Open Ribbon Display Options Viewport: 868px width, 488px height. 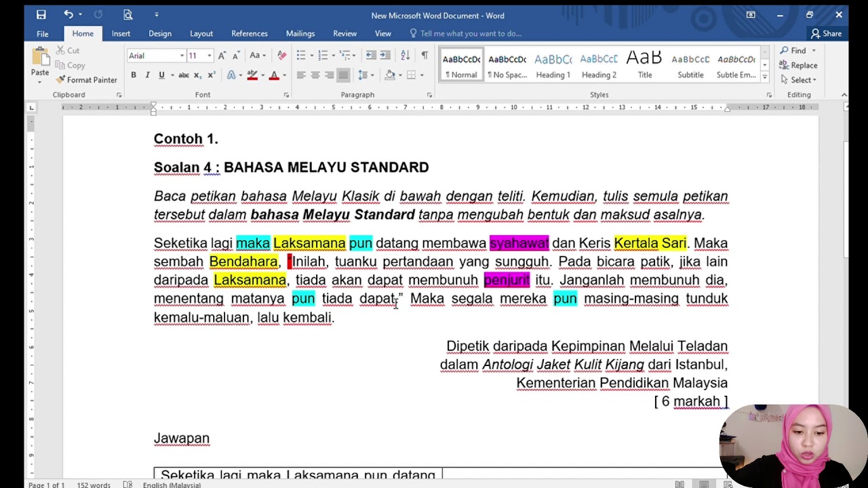pos(751,15)
